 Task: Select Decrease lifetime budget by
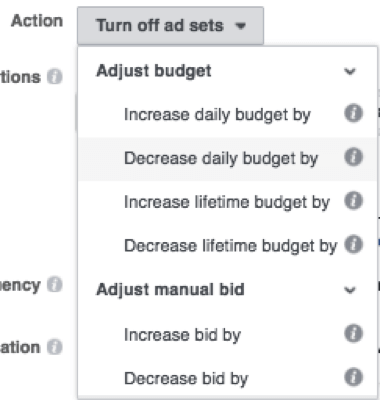click(x=228, y=246)
